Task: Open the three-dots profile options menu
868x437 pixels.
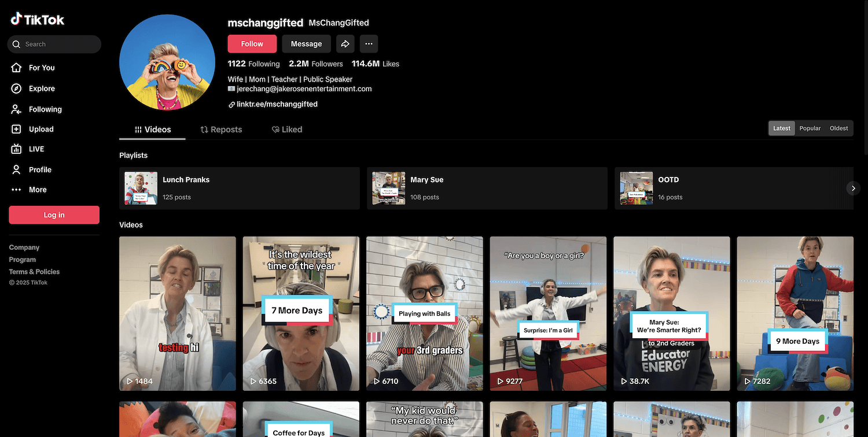Action: pyautogui.click(x=369, y=44)
